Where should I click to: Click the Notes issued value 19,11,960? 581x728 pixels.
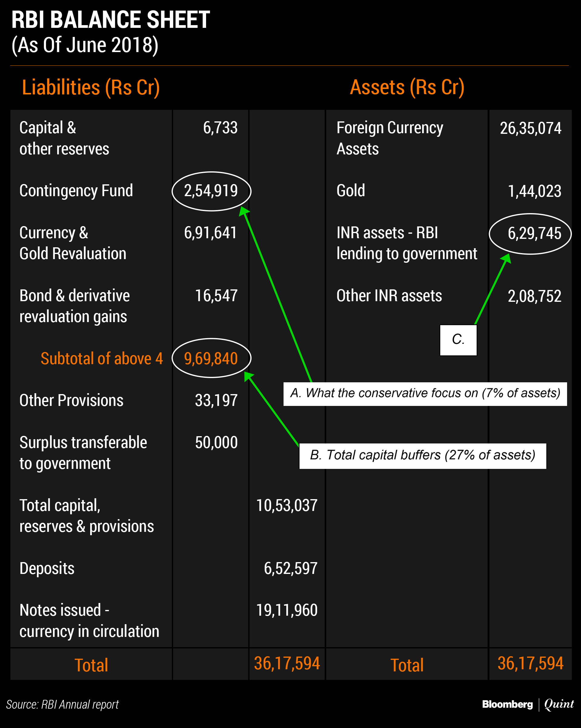(x=287, y=610)
